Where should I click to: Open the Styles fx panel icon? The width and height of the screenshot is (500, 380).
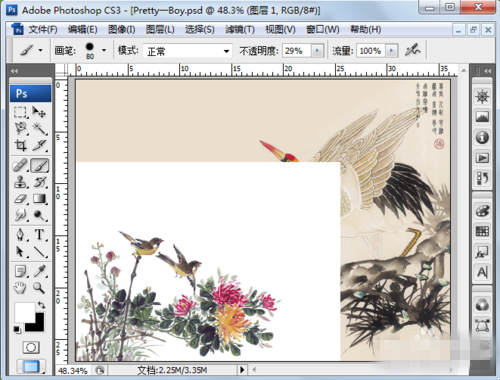[x=482, y=252]
